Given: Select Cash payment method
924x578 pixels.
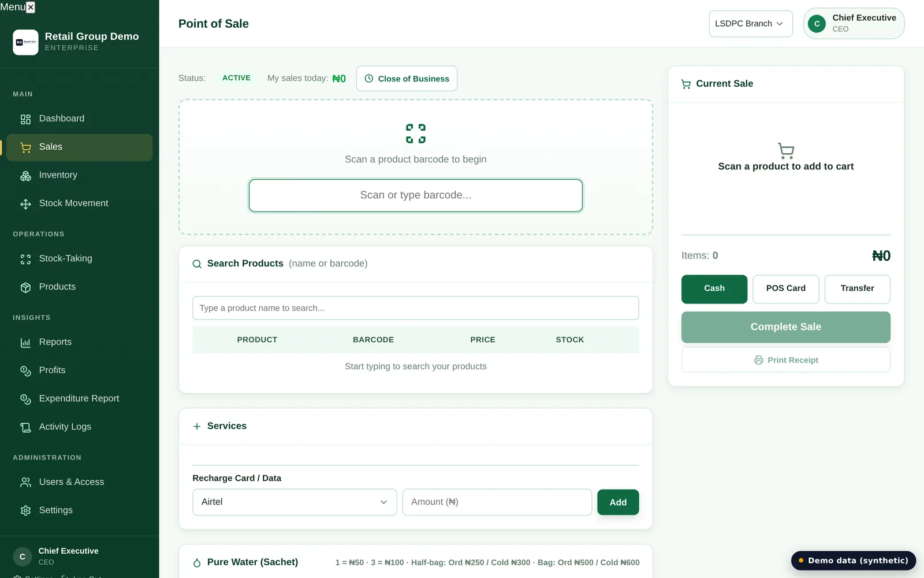Looking at the screenshot, I should (714, 289).
